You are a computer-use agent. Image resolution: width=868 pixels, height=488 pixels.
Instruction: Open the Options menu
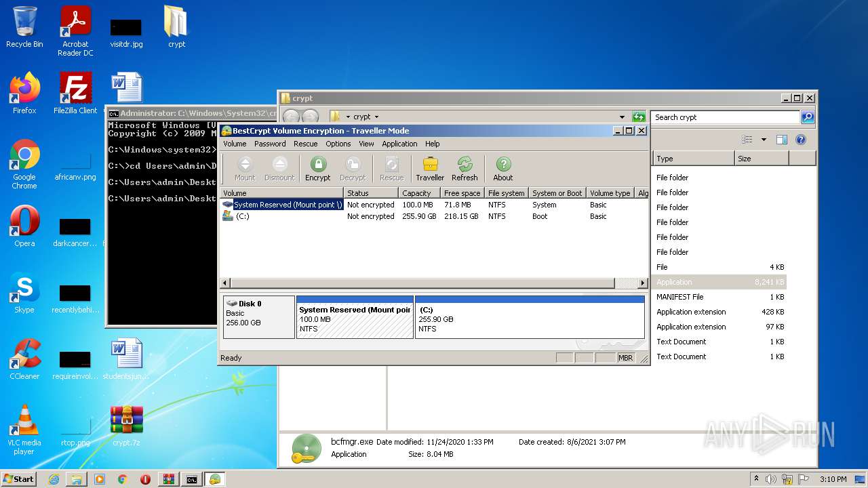[338, 144]
